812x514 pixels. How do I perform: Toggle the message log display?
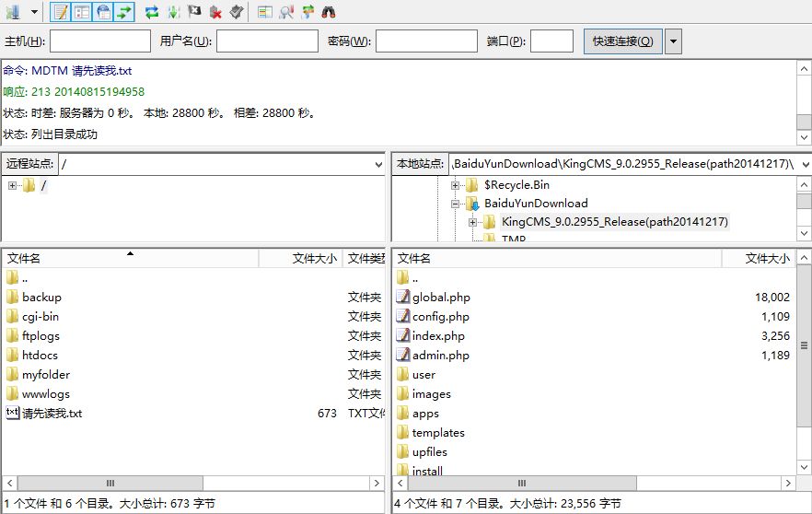click(61, 11)
